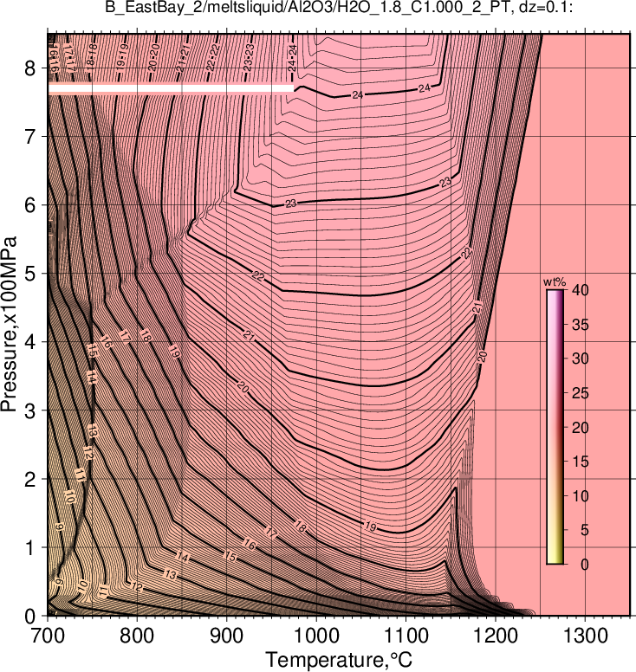Screen dimensions: 636x672
Task: Select temperature axis tick label 1300
Action: pyautogui.click(x=585, y=636)
